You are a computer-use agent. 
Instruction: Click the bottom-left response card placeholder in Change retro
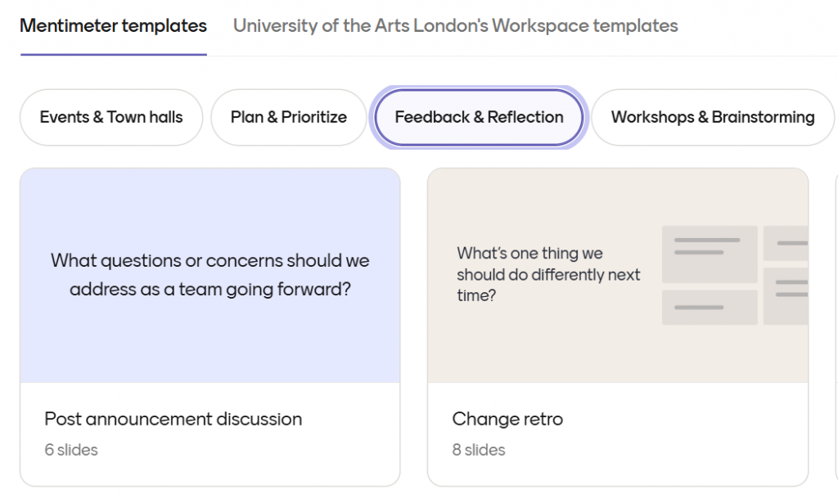pos(709,307)
